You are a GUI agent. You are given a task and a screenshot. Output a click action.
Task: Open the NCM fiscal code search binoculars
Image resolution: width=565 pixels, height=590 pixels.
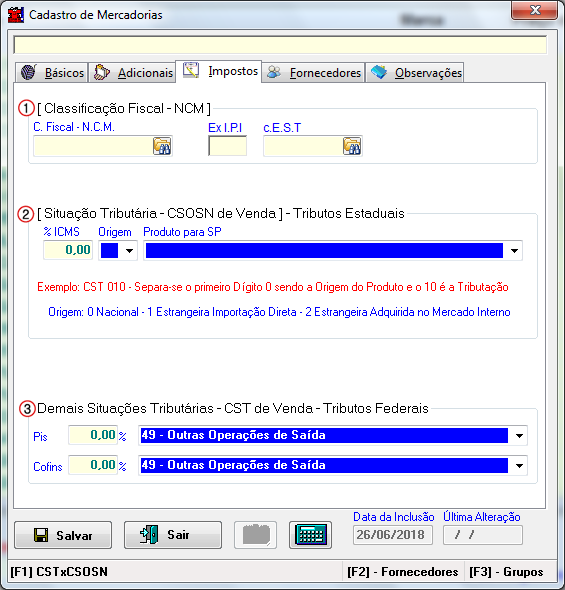162,146
